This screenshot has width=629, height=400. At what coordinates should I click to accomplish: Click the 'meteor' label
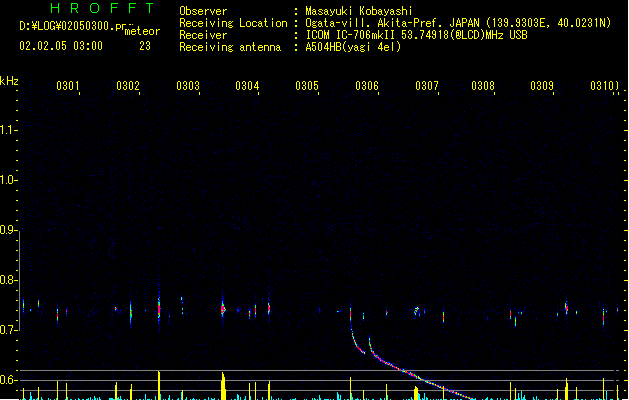[142, 31]
